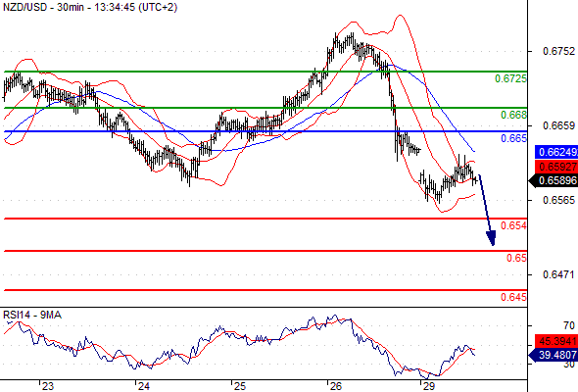The width and height of the screenshot is (578, 392).
Task: Click the red 0.645 support label
Action: point(513,297)
